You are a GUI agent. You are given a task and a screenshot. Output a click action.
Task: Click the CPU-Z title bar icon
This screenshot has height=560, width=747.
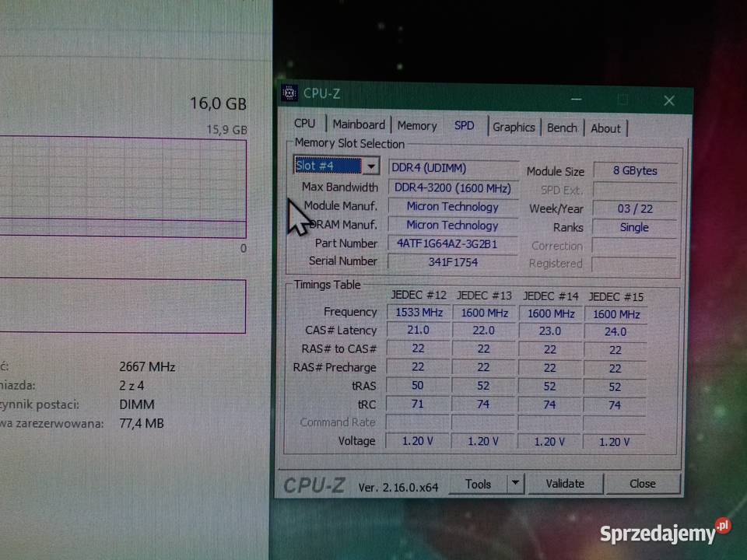(289, 93)
